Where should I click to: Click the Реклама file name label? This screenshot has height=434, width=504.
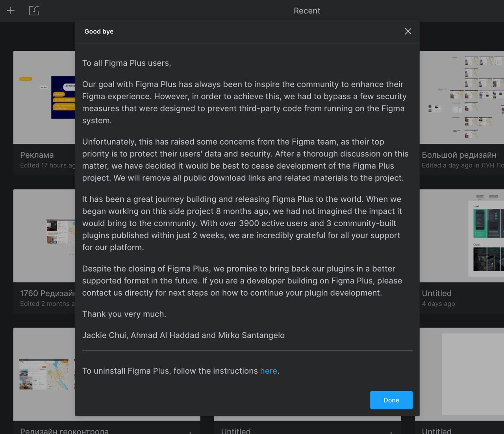click(x=37, y=155)
